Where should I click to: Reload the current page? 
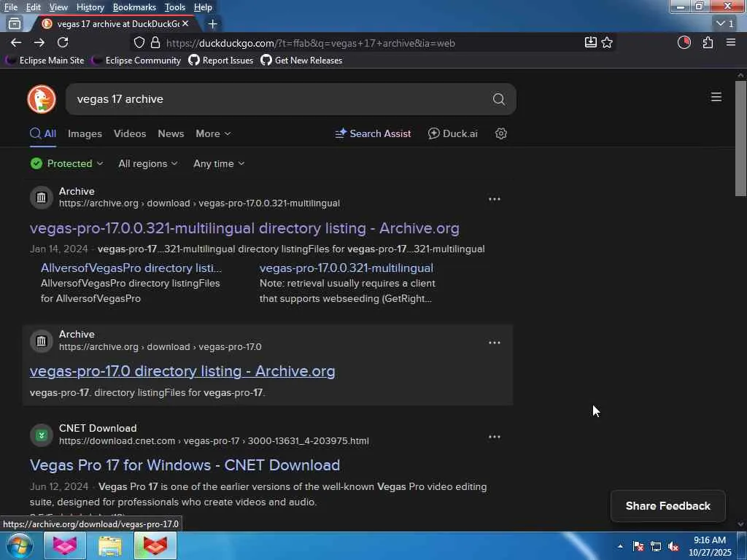click(63, 42)
